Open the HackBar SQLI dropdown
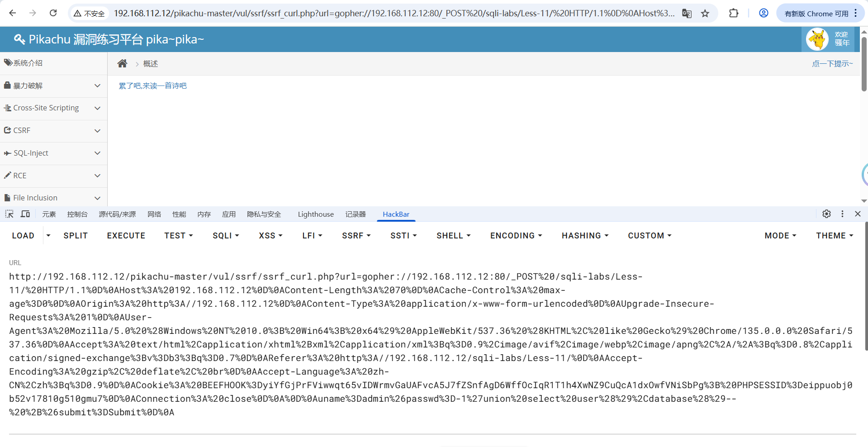The height and width of the screenshot is (447, 868). pos(226,236)
